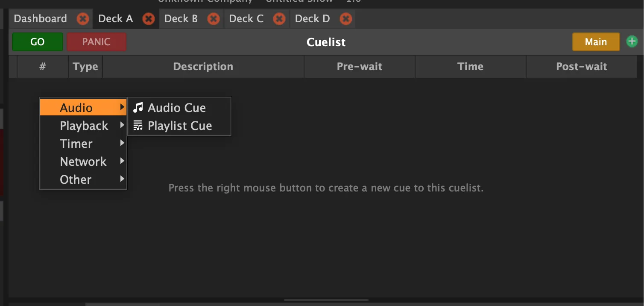Viewport: 644px width, 306px height.
Task: Click the Time column header
Action: pos(471,67)
